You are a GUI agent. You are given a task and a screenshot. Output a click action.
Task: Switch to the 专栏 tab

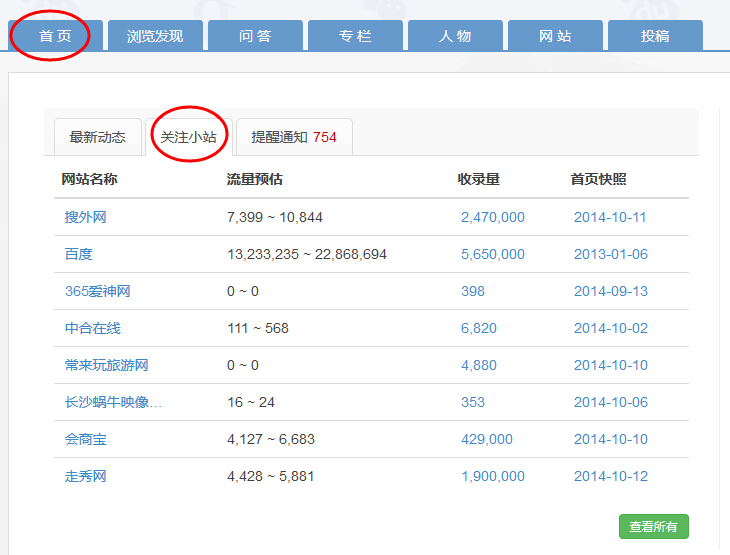(355, 35)
